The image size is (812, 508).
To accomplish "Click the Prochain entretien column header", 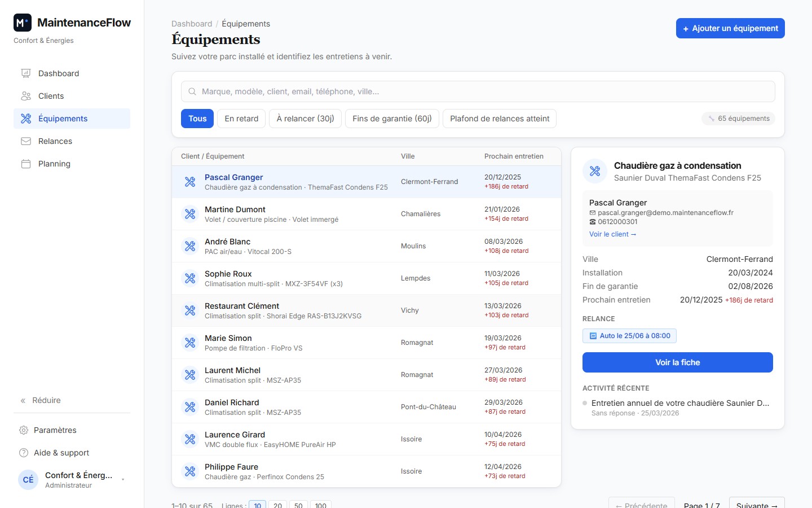I will click(514, 156).
